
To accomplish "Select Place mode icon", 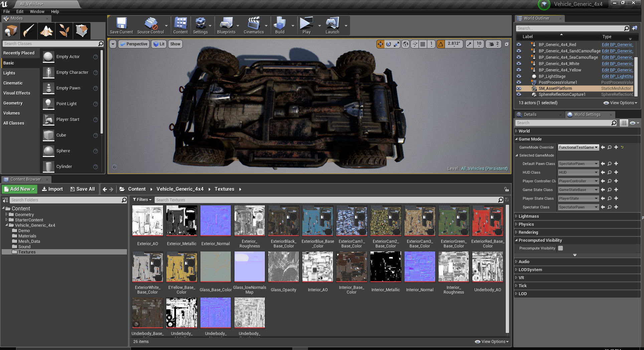I will (x=10, y=31).
